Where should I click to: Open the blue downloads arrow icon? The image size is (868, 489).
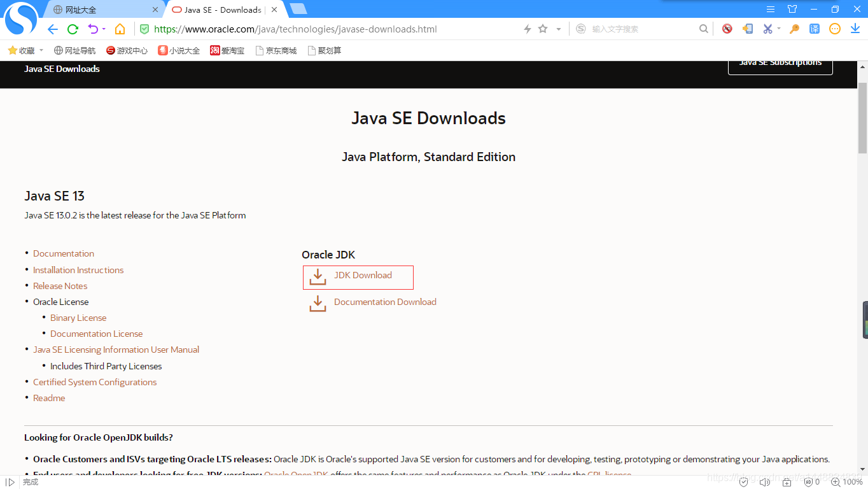[855, 29]
